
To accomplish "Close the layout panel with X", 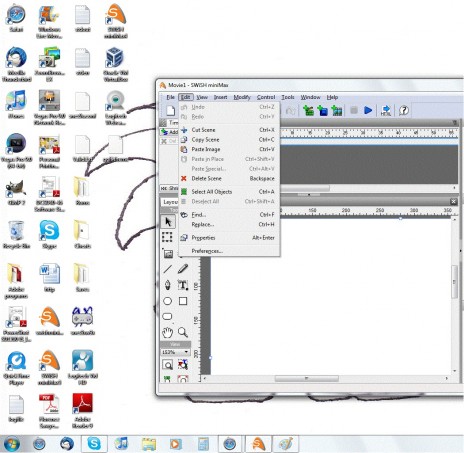I will click(x=453, y=201).
